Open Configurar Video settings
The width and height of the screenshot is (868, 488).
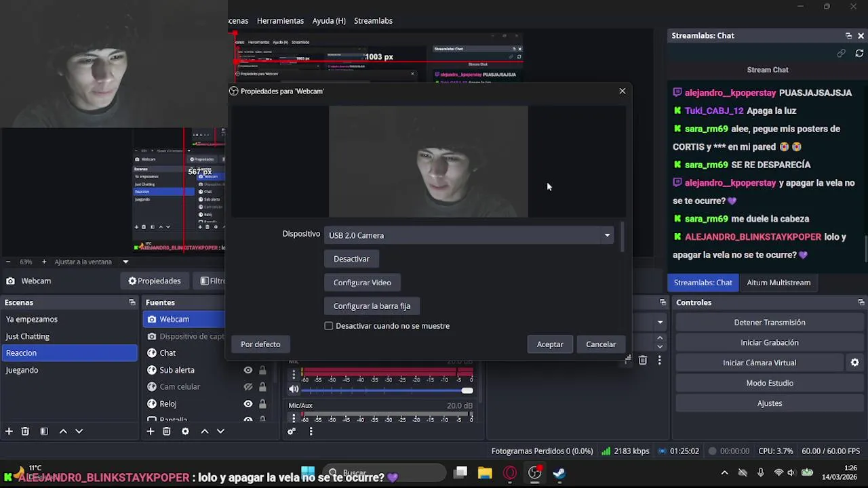click(x=362, y=283)
